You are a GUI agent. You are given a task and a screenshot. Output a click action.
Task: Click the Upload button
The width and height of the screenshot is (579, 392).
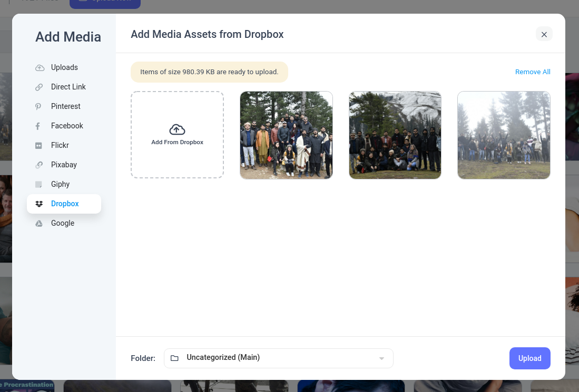530,358
